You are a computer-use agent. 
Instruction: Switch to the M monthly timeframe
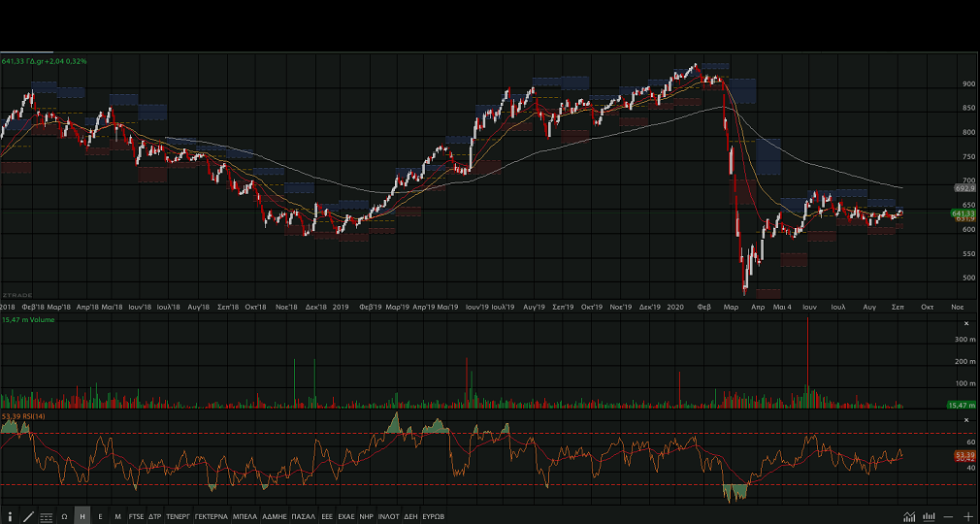[117, 516]
